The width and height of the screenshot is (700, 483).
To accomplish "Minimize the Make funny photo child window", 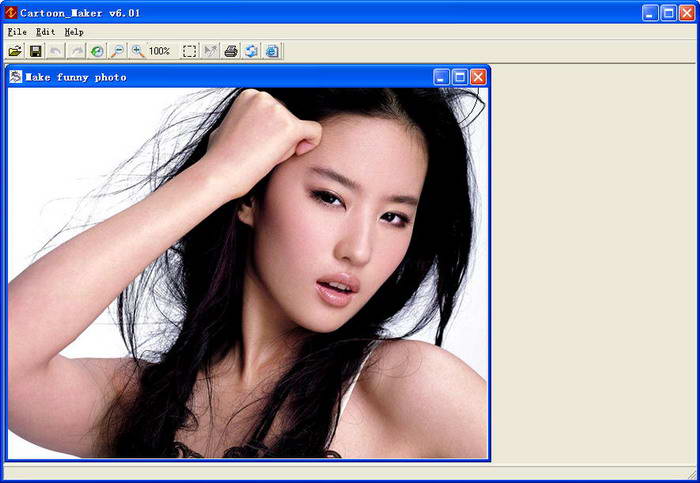I will tap(441, 77).
